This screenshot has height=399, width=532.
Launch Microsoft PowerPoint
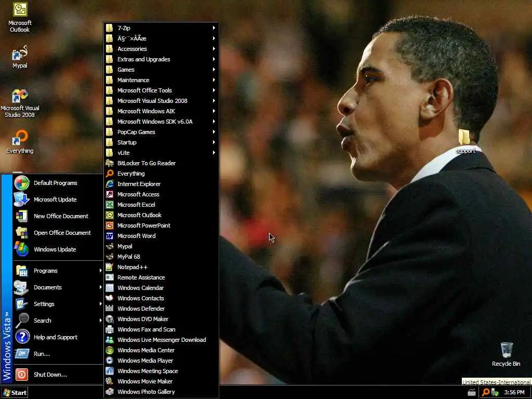pos(161,225)
